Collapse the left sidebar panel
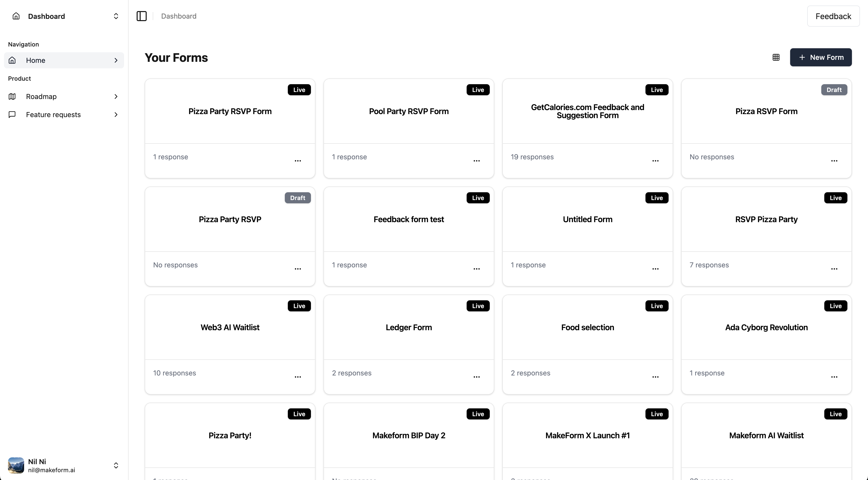The width and height of the screenshot is (868, 480). coord(141,16)
